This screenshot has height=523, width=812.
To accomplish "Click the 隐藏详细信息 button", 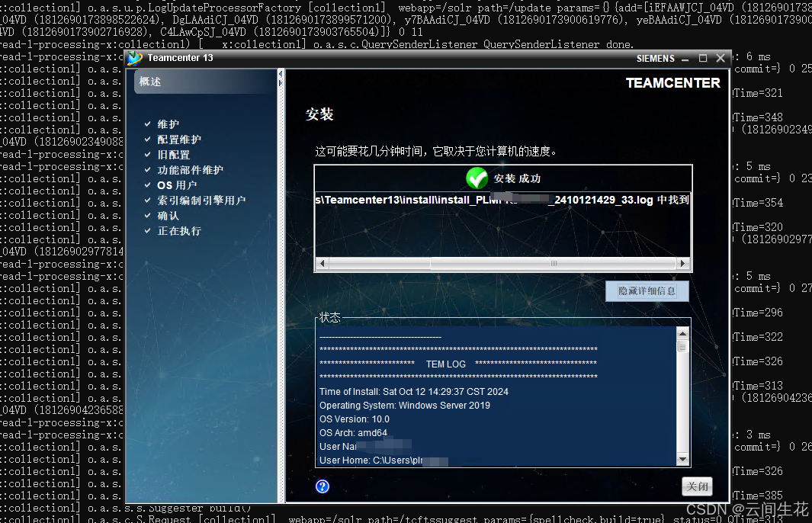I will [647, 291].
